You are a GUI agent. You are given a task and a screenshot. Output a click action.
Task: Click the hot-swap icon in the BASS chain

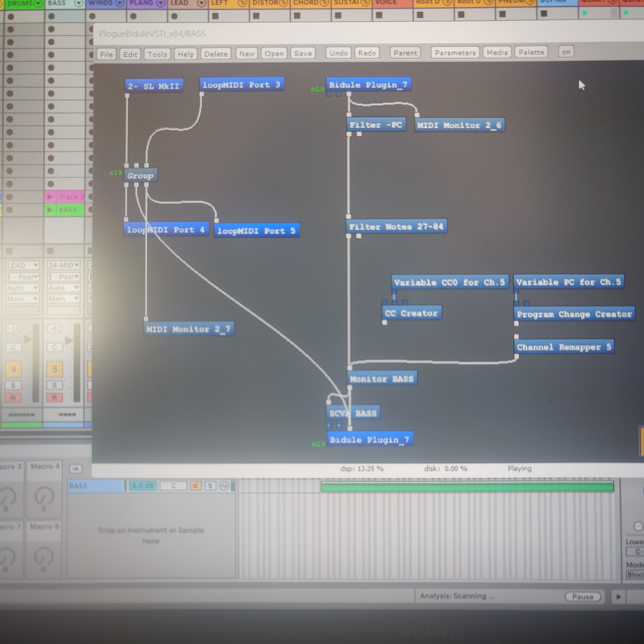(x=224, y=486)
